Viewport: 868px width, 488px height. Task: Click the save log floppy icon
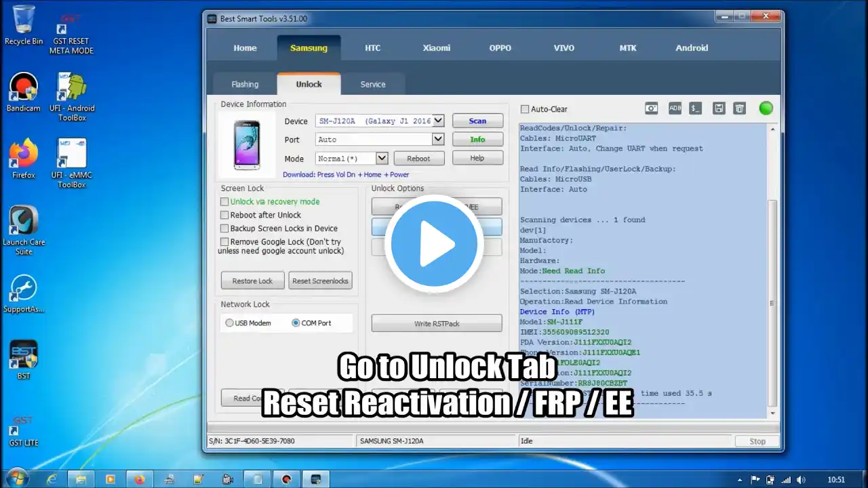click(719, 108)
